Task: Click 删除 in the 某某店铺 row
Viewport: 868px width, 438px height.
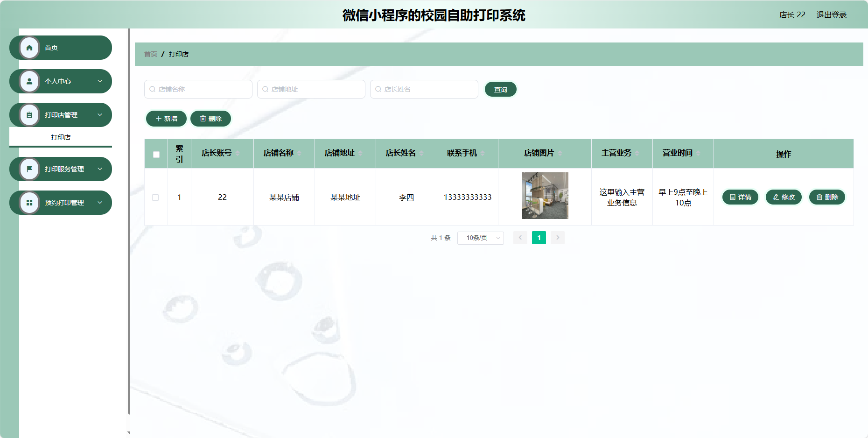Action: [827, 197]
